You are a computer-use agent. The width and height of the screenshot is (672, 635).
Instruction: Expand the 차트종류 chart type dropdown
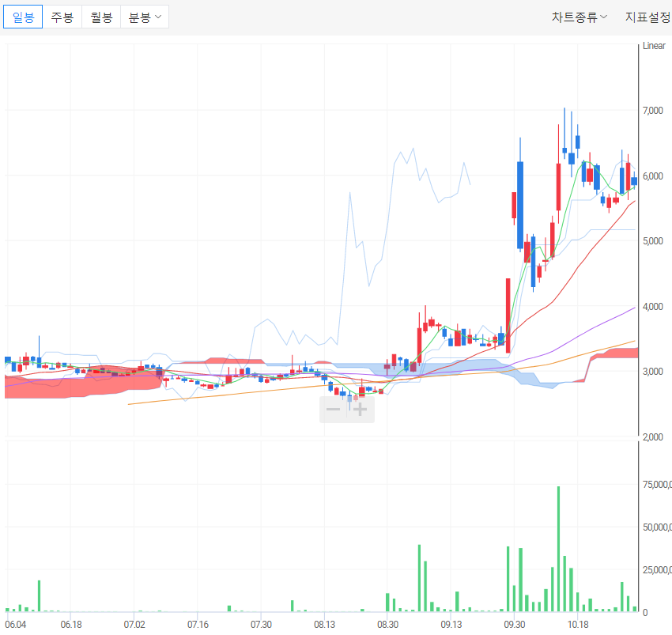coord(579,17)
